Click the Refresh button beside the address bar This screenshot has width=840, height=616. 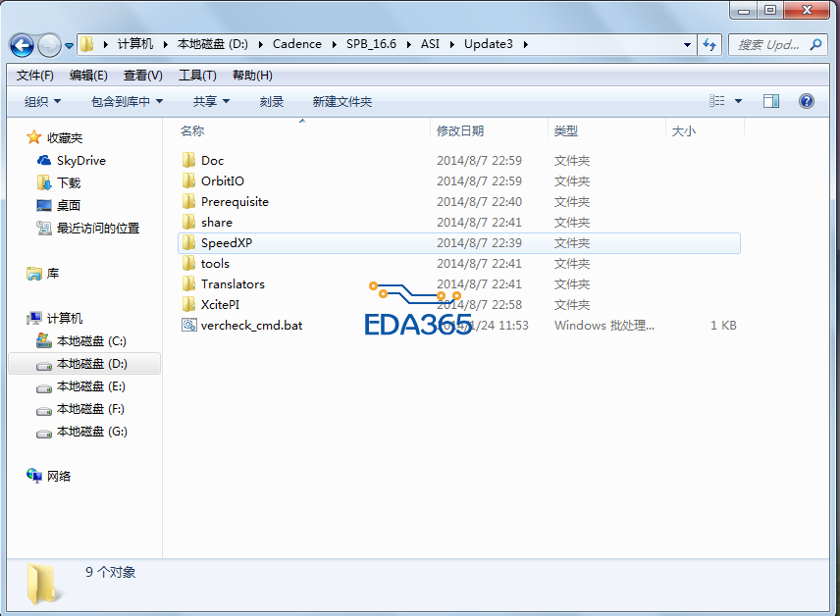click(x=709, y=44)
